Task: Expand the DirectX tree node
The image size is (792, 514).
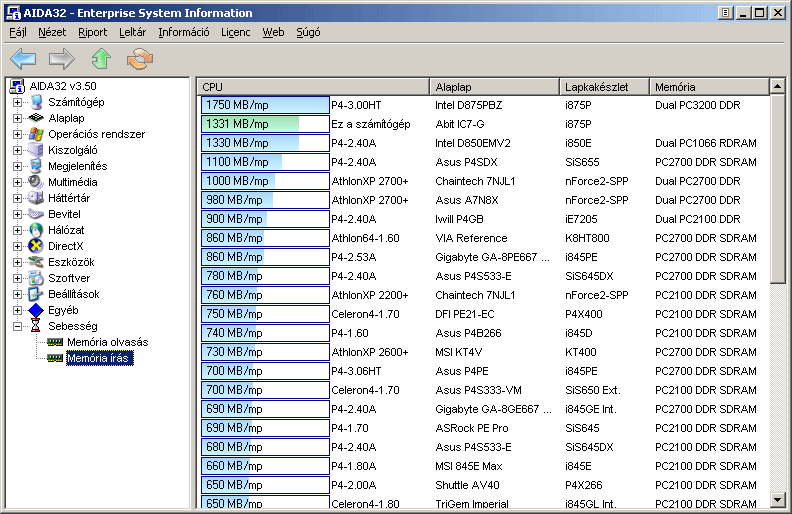Action: (x=18, y=246)
